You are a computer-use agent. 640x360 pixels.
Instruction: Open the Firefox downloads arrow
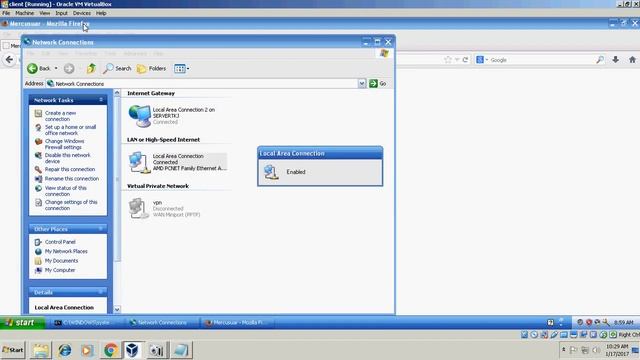[616, 60]
